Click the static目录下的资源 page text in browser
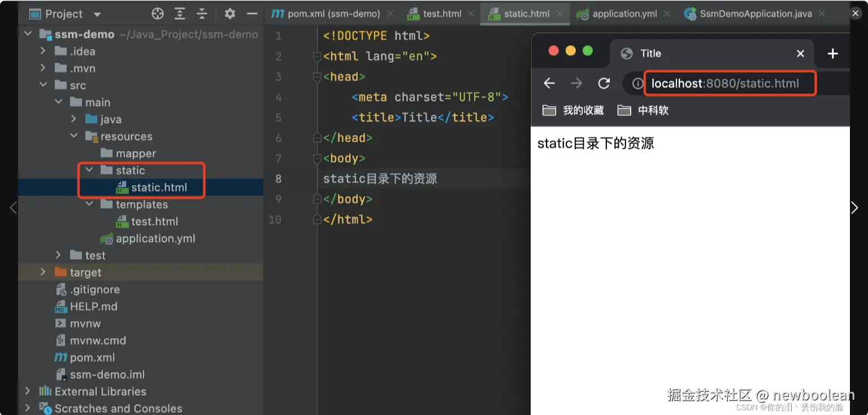Viewport: 868px width, 415px height. (596, 143)
